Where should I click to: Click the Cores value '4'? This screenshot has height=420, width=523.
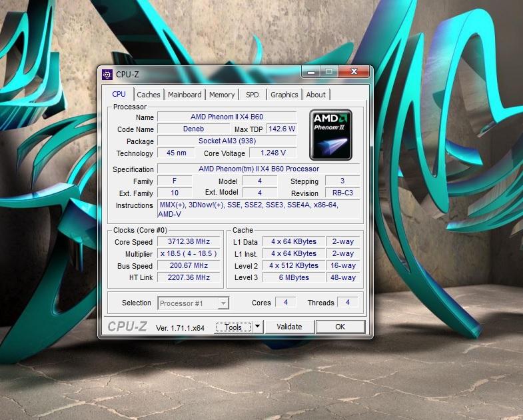coord(286,302)
